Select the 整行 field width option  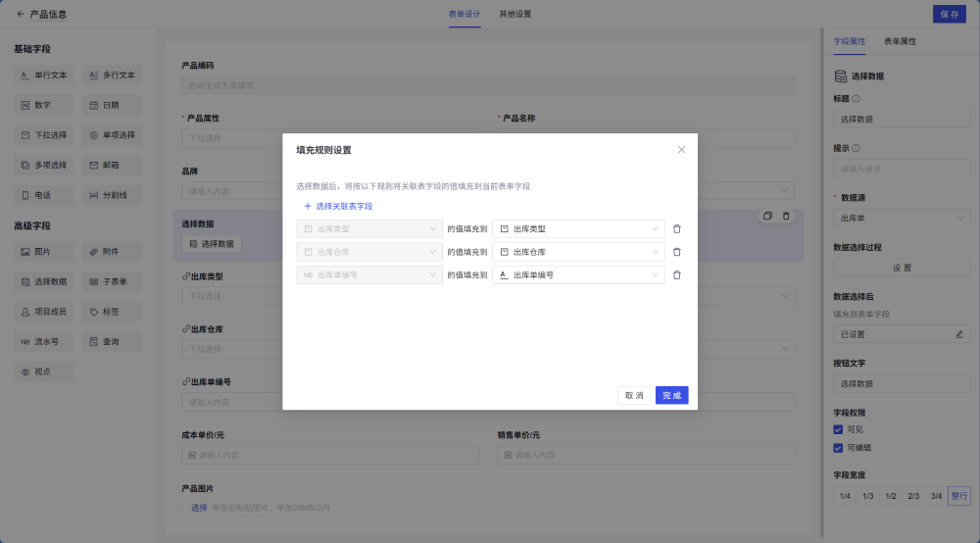coord(958,496)
